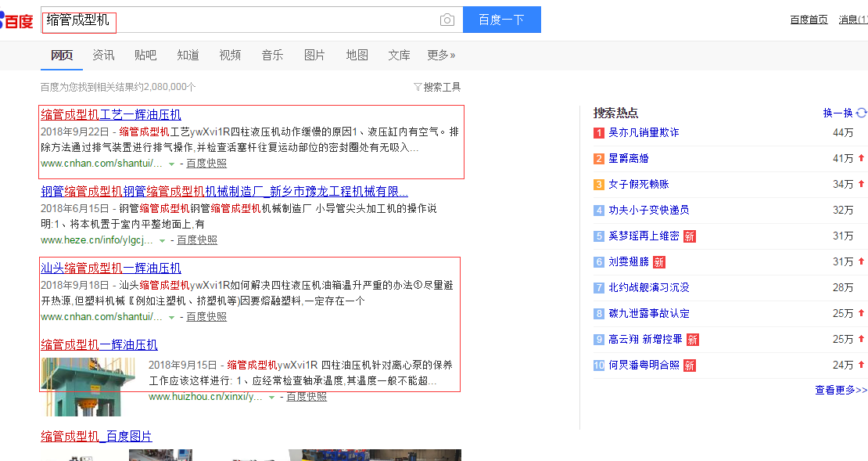Click rank 1 badge in hot searches
Image resolution: width=868 pixels, height=461 pixels.
(x=599, y=133)
